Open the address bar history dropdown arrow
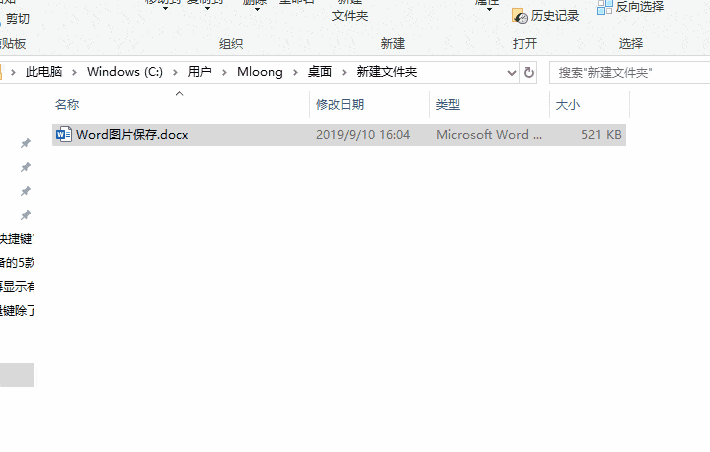Image resolution: width=710 pixels, height=452 pixels. [512, 73]
